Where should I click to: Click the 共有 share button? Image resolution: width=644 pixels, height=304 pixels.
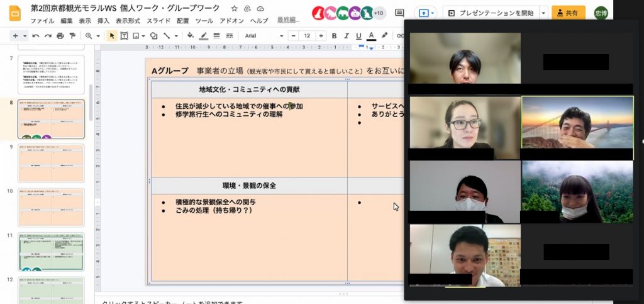[x=568, y=13]
